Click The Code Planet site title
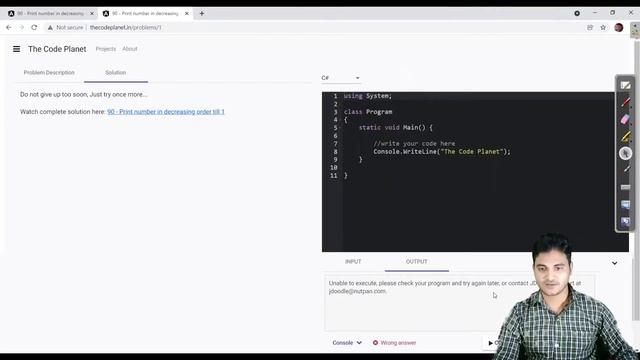The image size is (640, 360). click(x=57, y=49)
